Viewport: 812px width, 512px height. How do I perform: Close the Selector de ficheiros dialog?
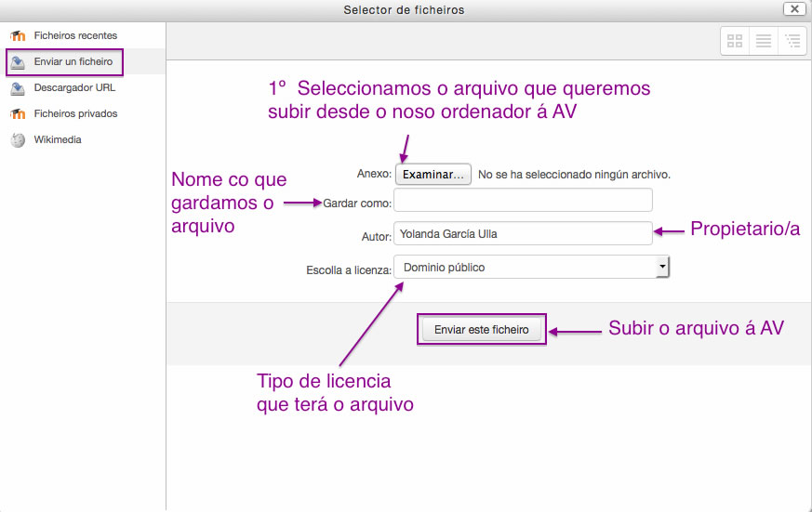pyautogui.click(x=794, y=8)
